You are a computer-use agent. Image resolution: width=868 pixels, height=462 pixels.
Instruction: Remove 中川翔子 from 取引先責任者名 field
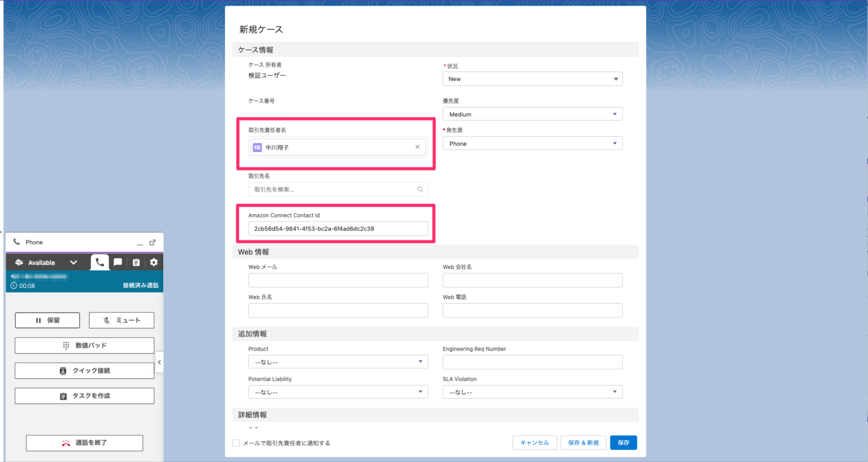pyautogui.click(x=418, y=147)
